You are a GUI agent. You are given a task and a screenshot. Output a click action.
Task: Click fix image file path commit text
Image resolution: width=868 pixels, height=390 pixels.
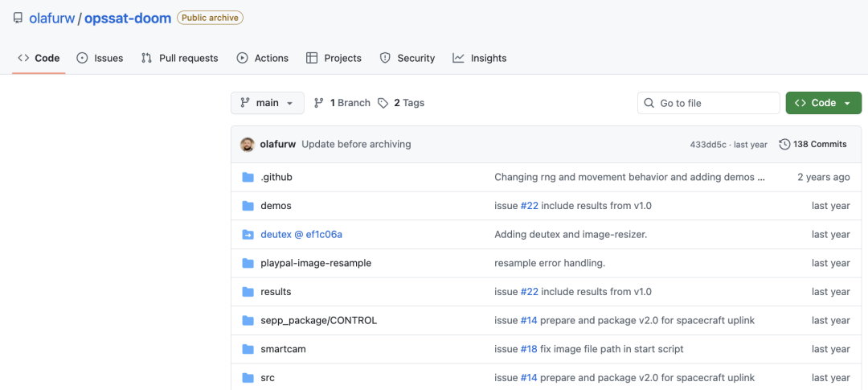coord(612,350)
